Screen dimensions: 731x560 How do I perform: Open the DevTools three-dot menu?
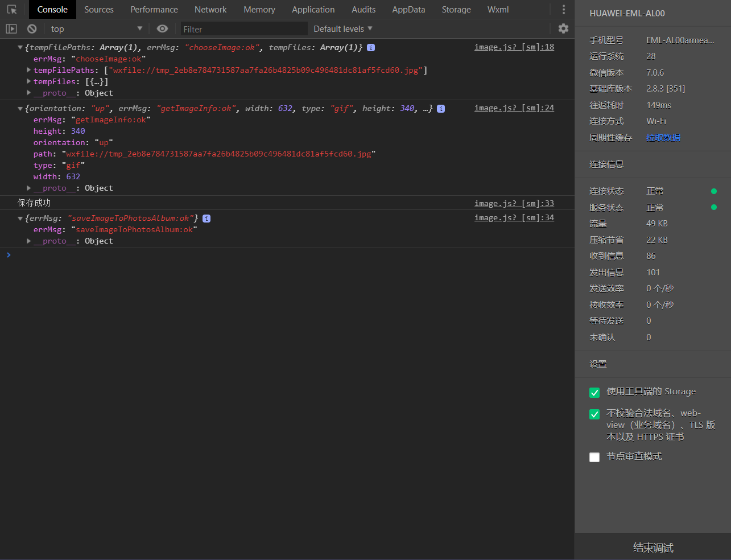click(563, 10)
